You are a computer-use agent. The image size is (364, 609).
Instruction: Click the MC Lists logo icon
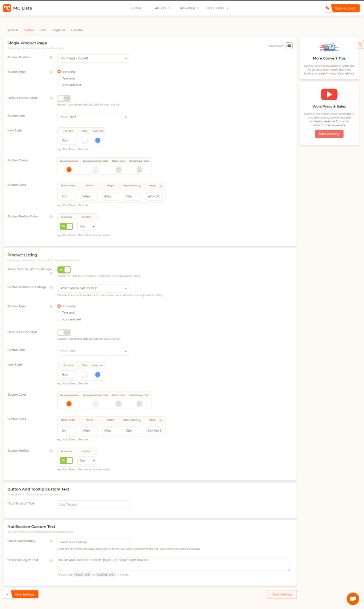[x=7, y=8]
